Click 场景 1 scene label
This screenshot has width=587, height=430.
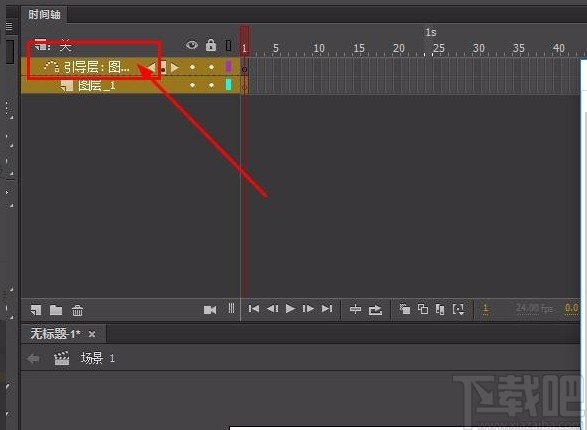coord(98,359)
